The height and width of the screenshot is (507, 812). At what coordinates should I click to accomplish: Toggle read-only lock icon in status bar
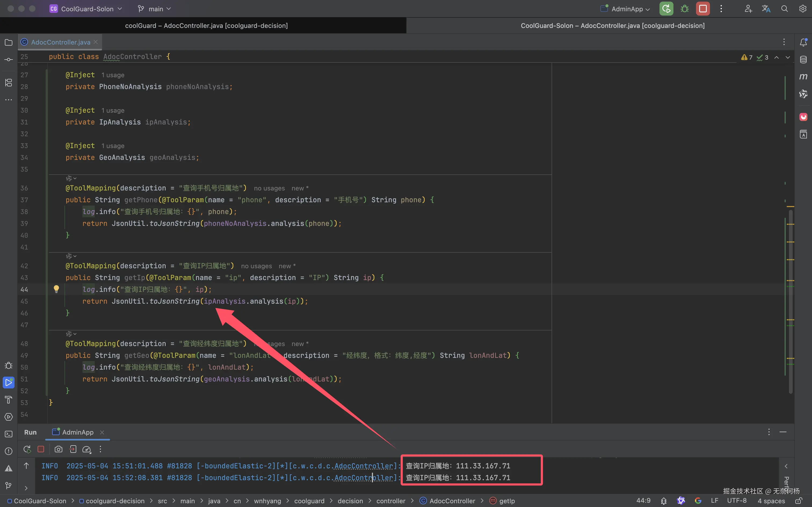click(799, 501)
